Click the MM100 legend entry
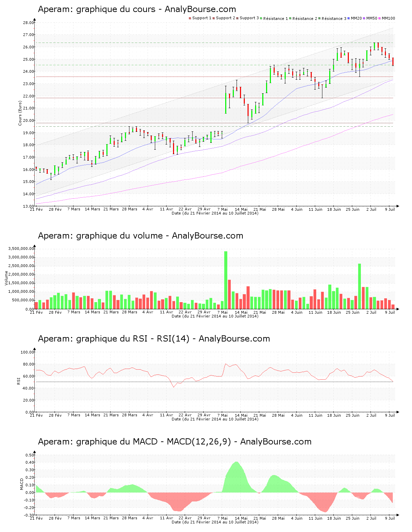 [x=387, y=18]
